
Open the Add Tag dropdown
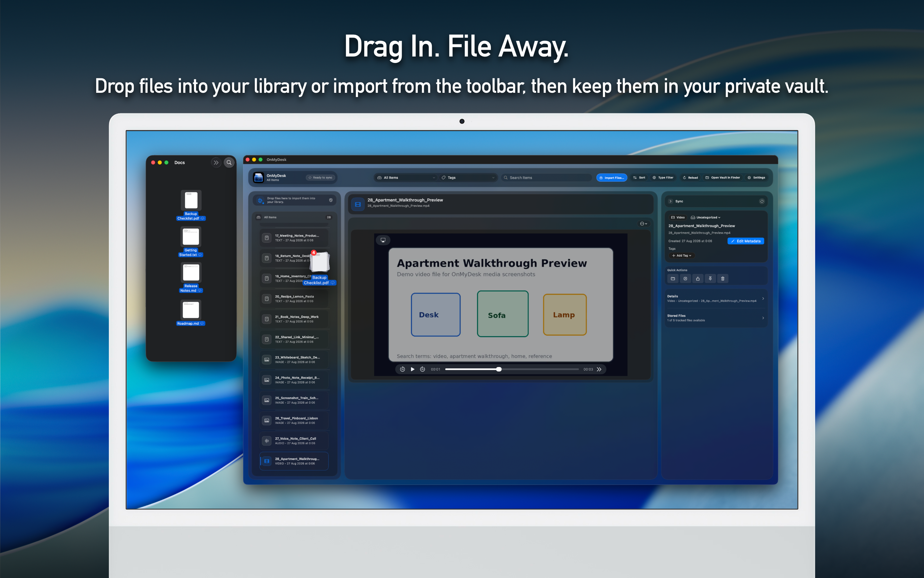pyautogui.click(x=681, y=255)
